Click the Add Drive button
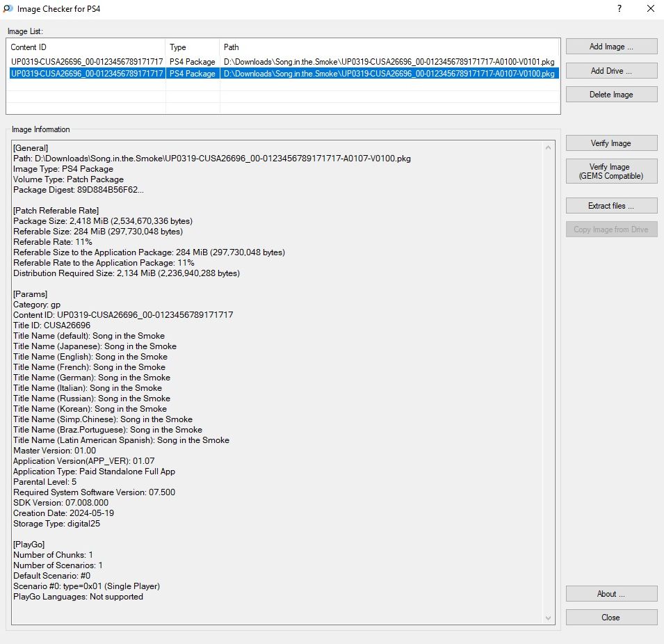The width and height of the screenshot is (664, 644). 611,71
